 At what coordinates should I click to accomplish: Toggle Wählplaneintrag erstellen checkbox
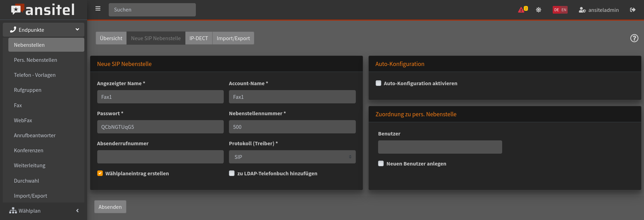pos(100,173)
